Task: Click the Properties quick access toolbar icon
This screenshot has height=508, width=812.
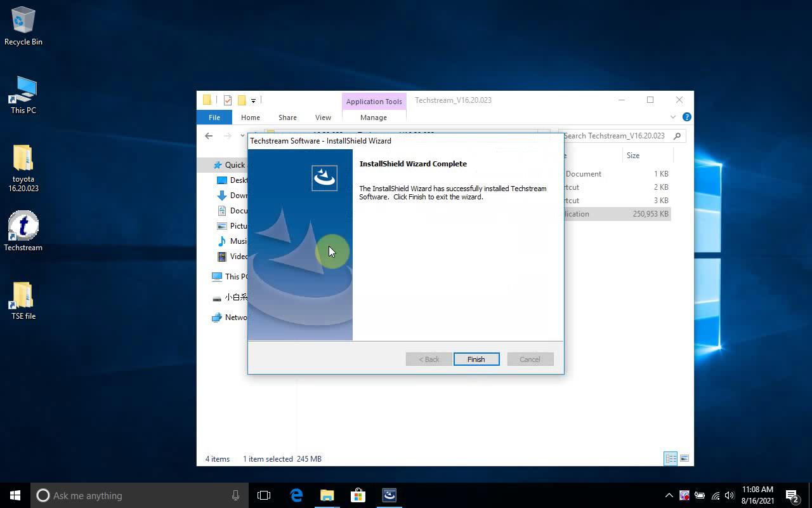Action: 228,100
